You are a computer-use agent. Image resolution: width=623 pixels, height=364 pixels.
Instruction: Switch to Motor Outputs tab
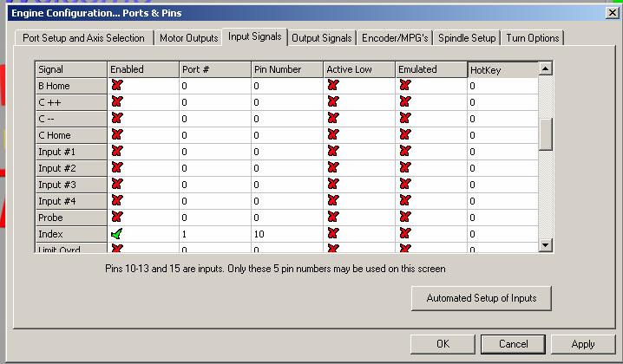click(x=189, y=38)
